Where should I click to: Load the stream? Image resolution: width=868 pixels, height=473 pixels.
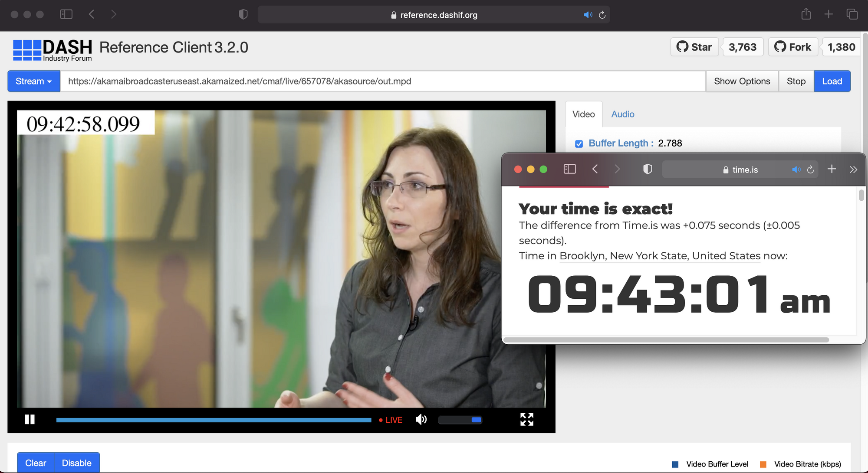[x=832, y=81]
